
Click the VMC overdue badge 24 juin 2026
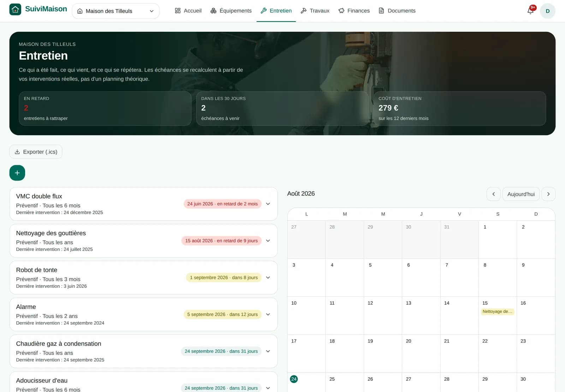(x=222, y=204)
